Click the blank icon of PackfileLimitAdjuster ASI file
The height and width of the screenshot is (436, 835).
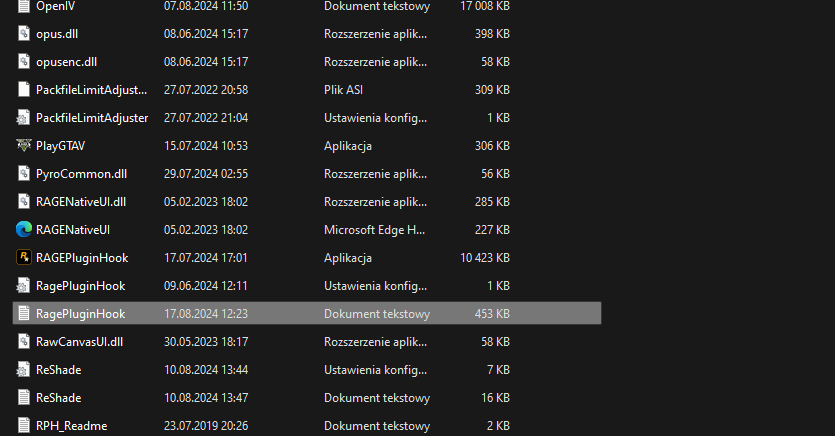(24, 90)
